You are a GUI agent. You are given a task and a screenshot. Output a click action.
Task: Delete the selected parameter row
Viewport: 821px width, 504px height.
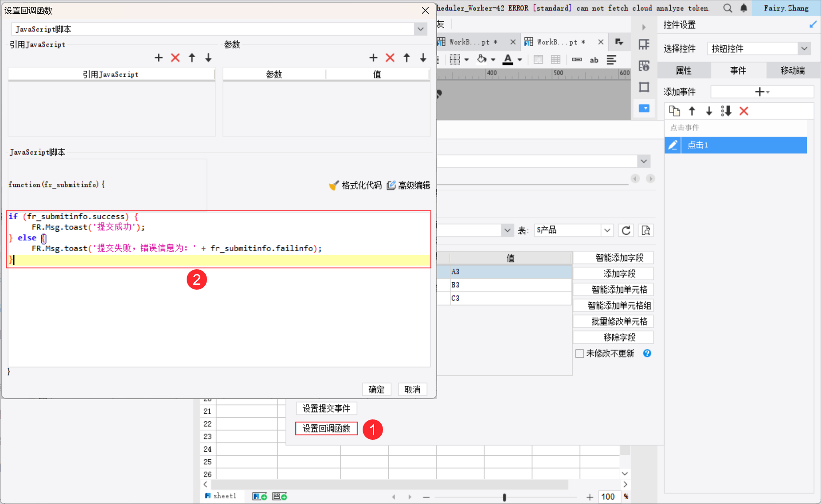point(390,58)
